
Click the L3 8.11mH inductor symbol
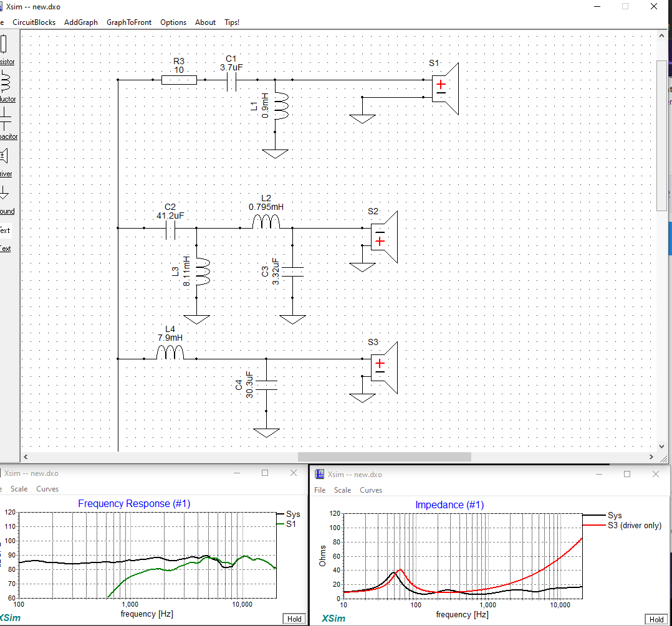point(203,272)
